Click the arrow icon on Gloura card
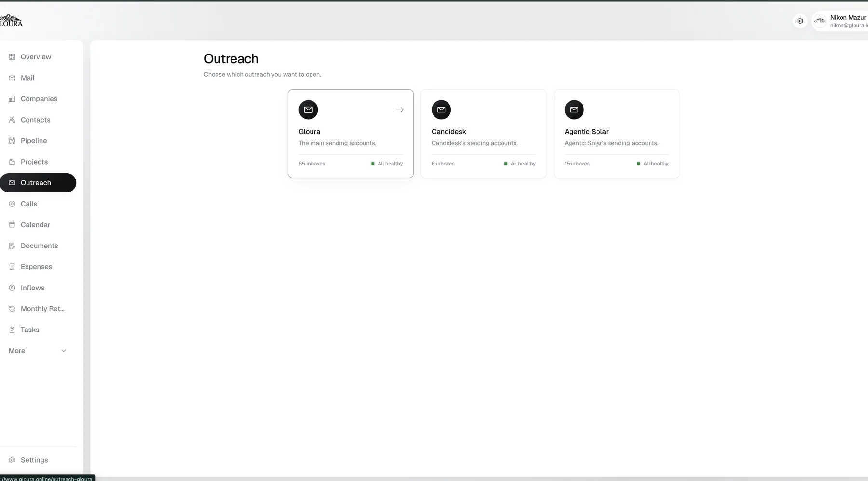 click(400, 110)
